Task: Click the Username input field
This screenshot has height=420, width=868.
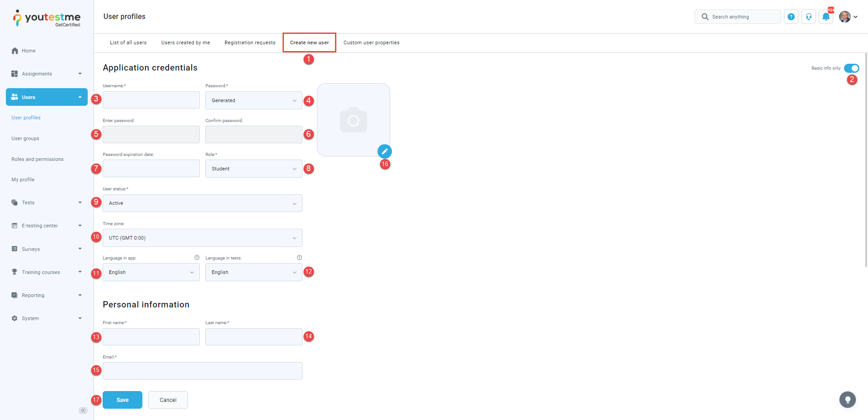Action: pyautogui.click(x=151, y=100)
